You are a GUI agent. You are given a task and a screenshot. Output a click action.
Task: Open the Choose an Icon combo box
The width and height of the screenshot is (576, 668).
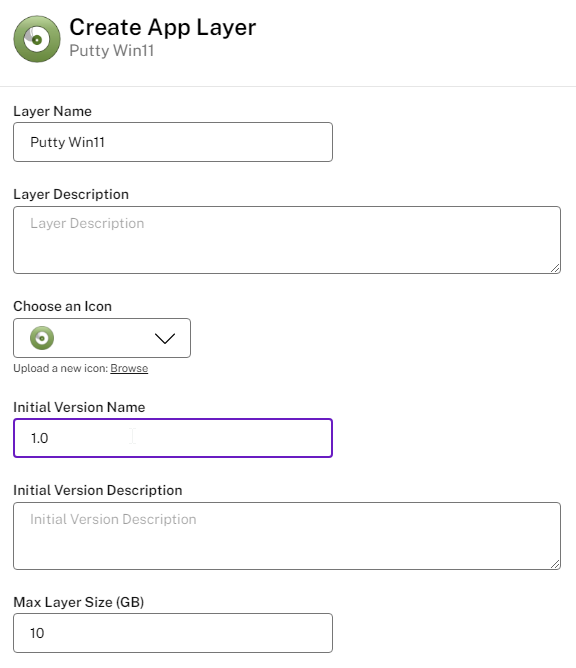tap(102, 338)
